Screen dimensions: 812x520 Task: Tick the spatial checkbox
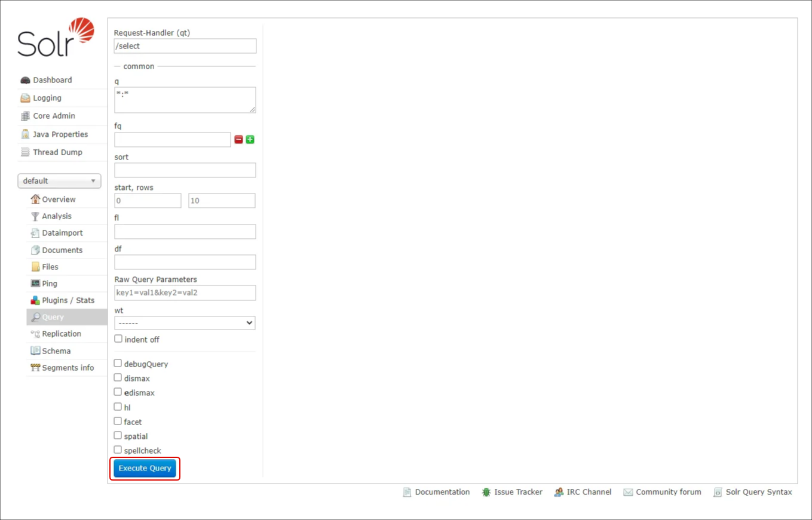pos(118,435)
